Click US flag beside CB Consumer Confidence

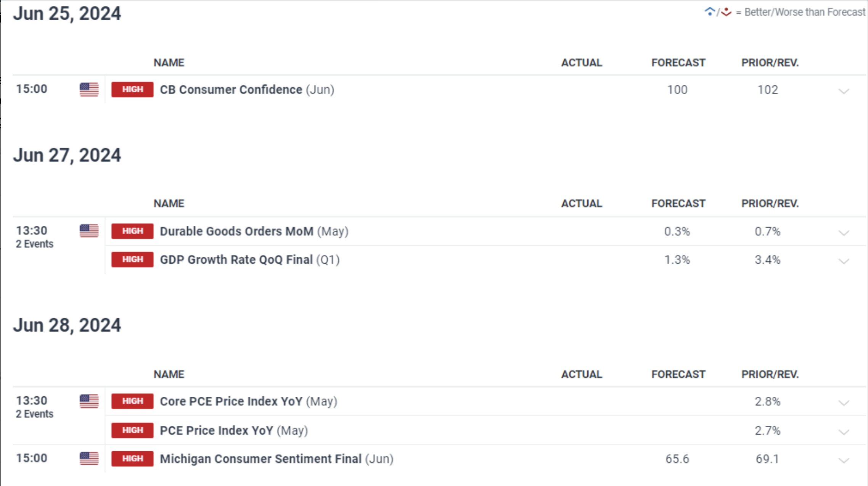89,90
